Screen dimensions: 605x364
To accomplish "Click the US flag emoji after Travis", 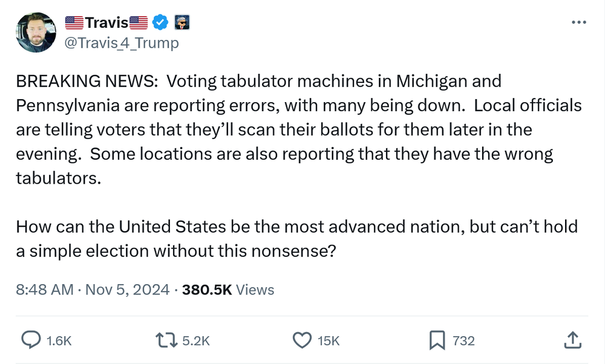I will tap(139, 23).
